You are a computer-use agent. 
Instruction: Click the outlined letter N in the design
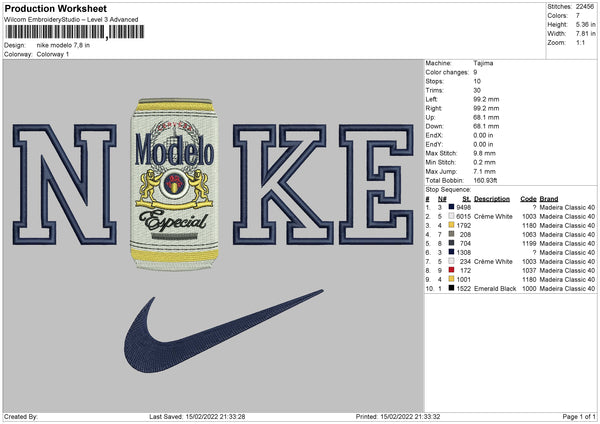click(x=65, y=184)
